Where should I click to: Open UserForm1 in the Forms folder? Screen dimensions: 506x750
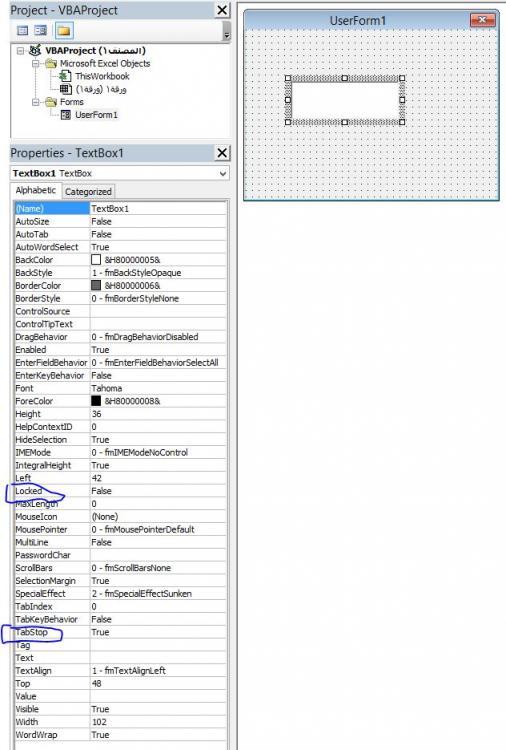pos(96,115)
